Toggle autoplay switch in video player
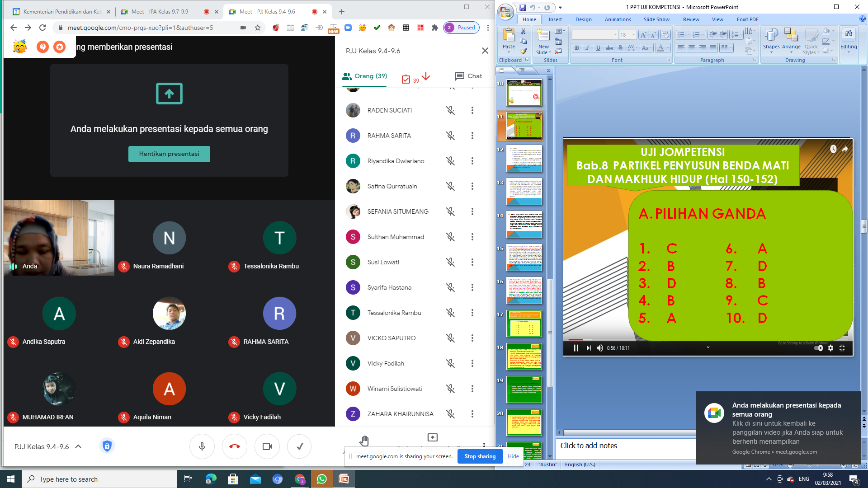The height and width of the screenshot is (488, 868). click(818, 348)
